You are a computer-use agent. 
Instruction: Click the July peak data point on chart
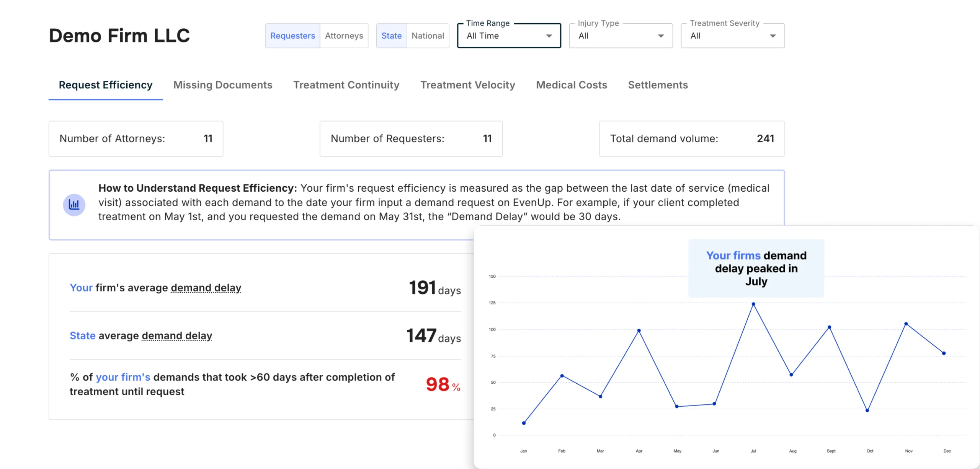pyautogui.click(x=753, y=304)
